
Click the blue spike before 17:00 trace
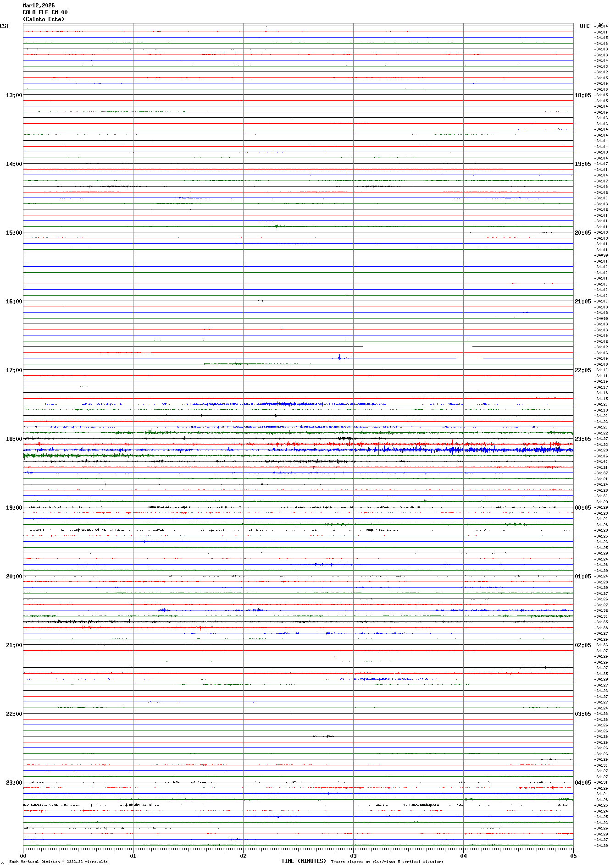coord(339,357)
